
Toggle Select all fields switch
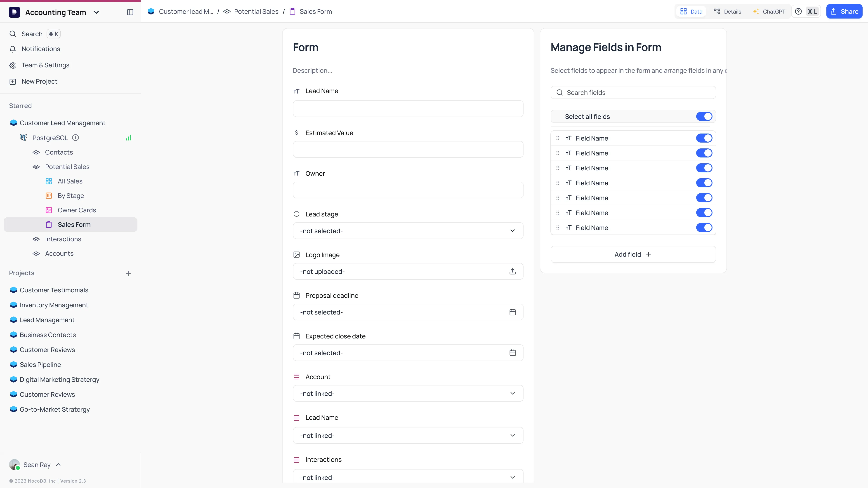(x=704, y=116)
